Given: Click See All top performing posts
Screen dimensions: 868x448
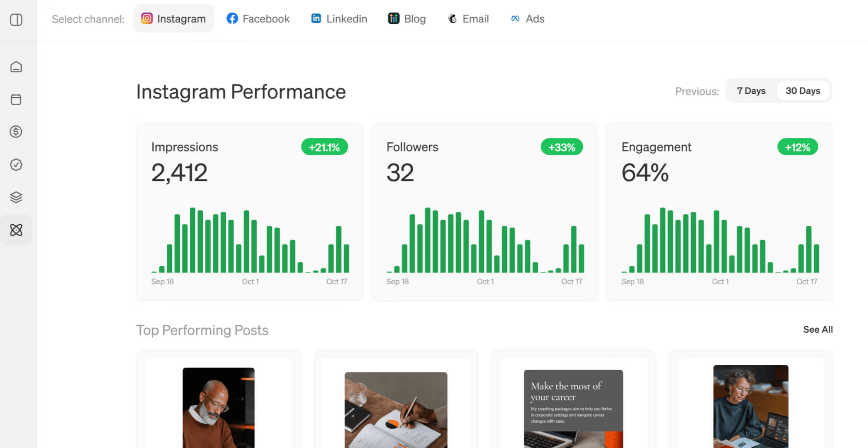Looking at the screenshot, I should (818, 330).
